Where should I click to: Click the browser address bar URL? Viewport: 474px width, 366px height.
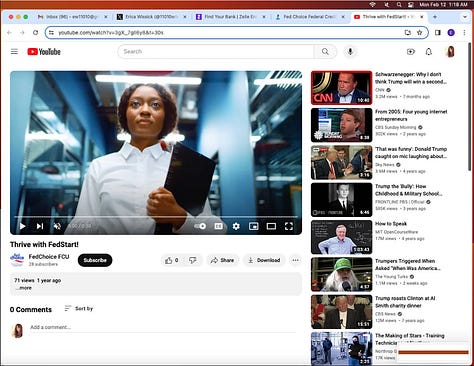coord(111,33)
